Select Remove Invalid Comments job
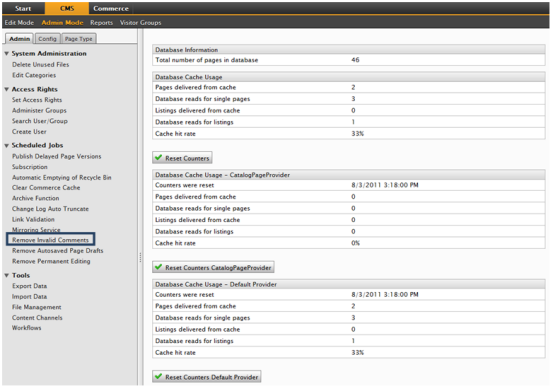The width and height of the screenshot is (550, 388). pyautogui.click(x=51, y=240)
